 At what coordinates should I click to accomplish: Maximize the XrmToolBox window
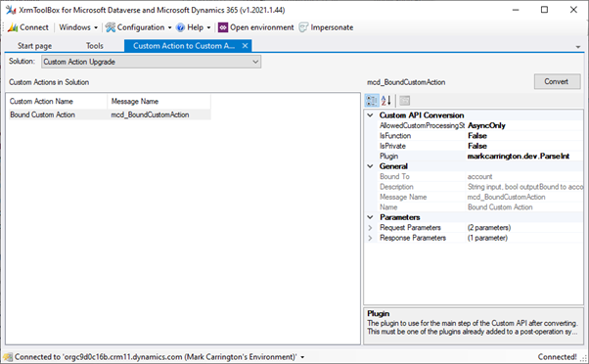coord(544,10)
